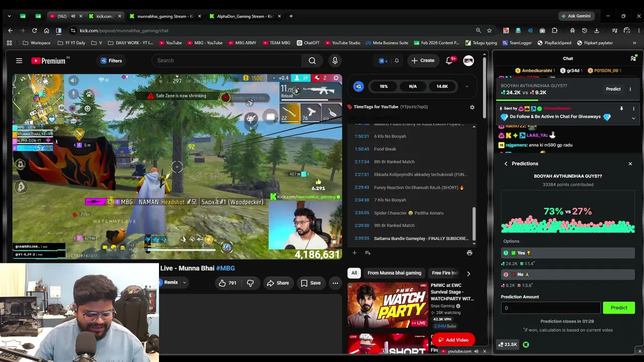Screen dimensions: 644x362
Task: Open the PMWC Watch Party video thumbnail
Action: click(x=387, y=305)
